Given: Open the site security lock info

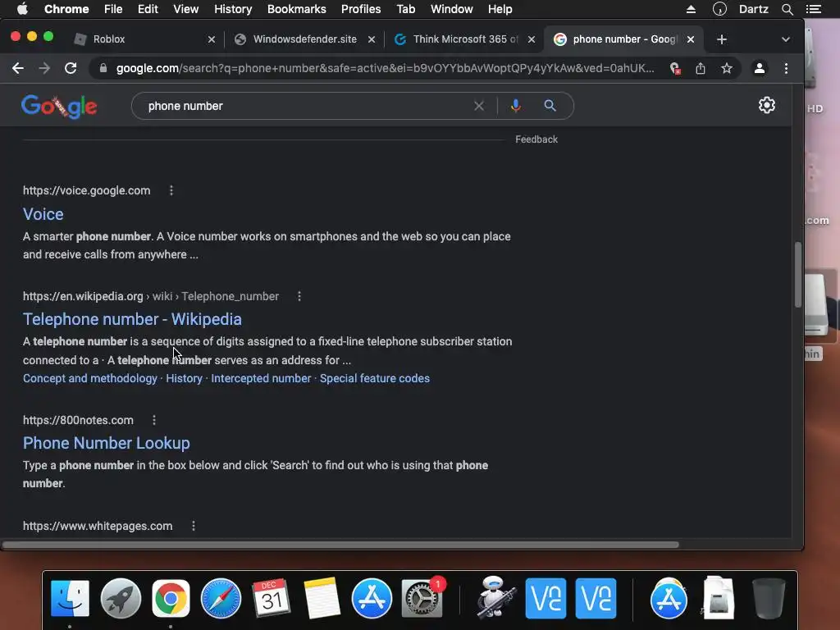Looking at the screenshot, I should [x=103, y=69].
